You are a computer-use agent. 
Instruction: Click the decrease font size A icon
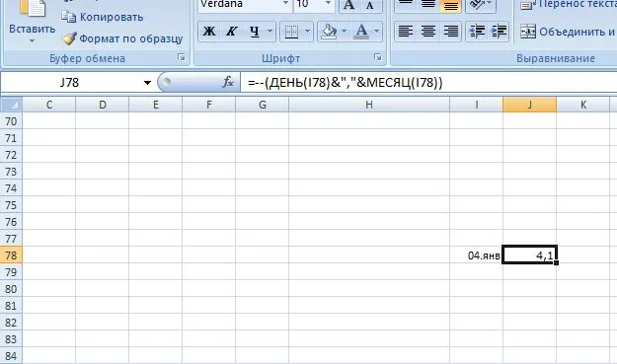click(x=370, y=5)
